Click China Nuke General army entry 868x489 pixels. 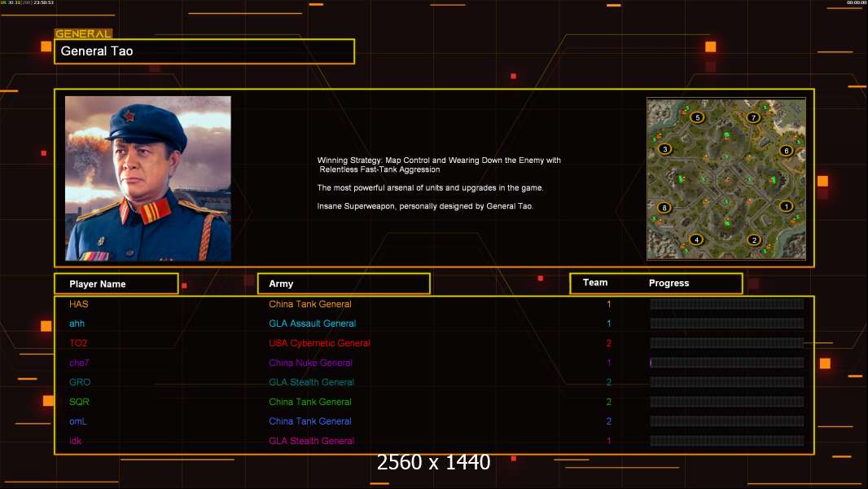(x=310, y=363)
